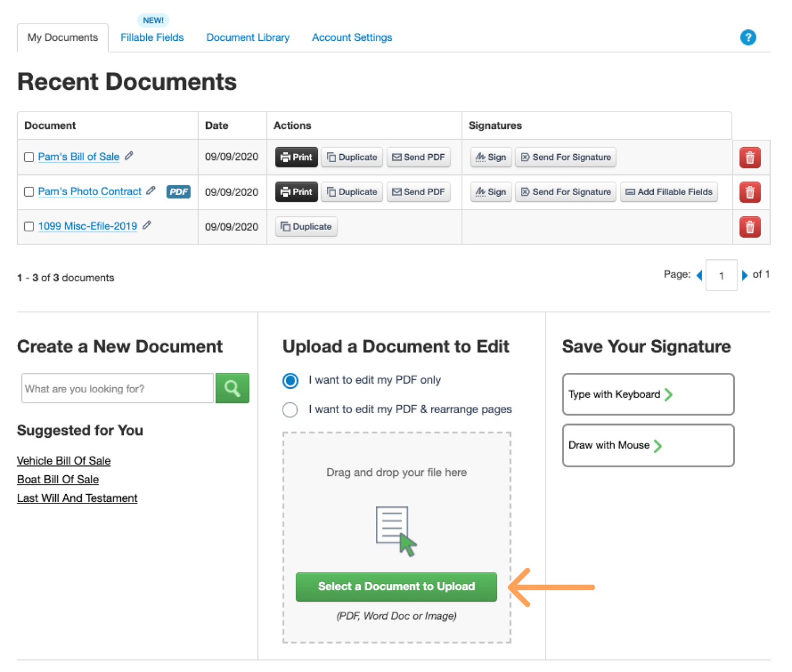Click 'Drag and drop your file here' text
Viewport: 792px width, 672px height.
click(397, 472)
